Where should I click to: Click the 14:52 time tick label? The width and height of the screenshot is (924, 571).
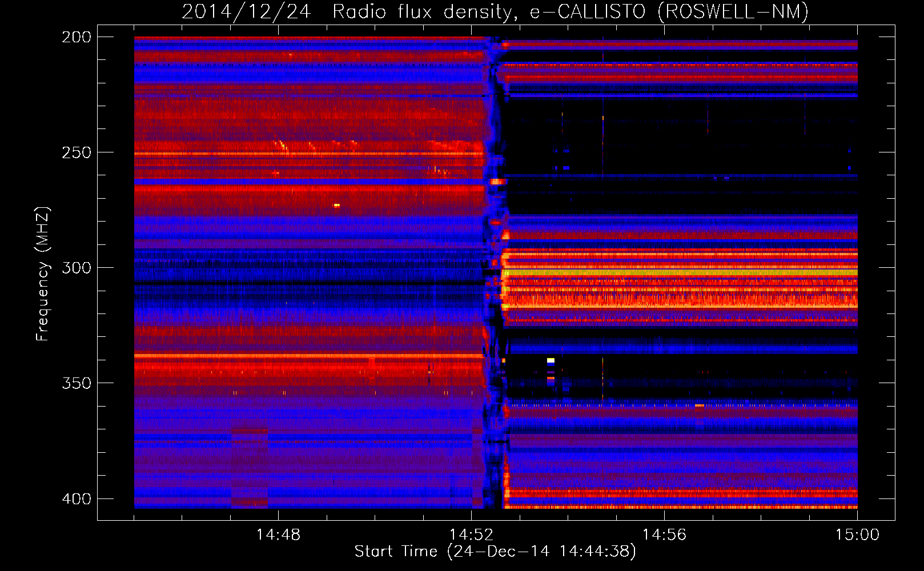pyautogui.click(x=471, y=535)
